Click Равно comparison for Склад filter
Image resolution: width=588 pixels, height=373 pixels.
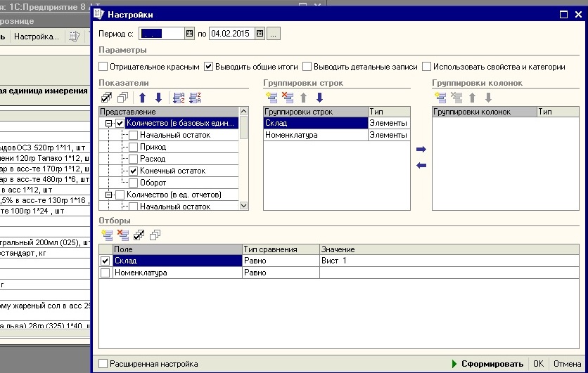click(281, 261)
